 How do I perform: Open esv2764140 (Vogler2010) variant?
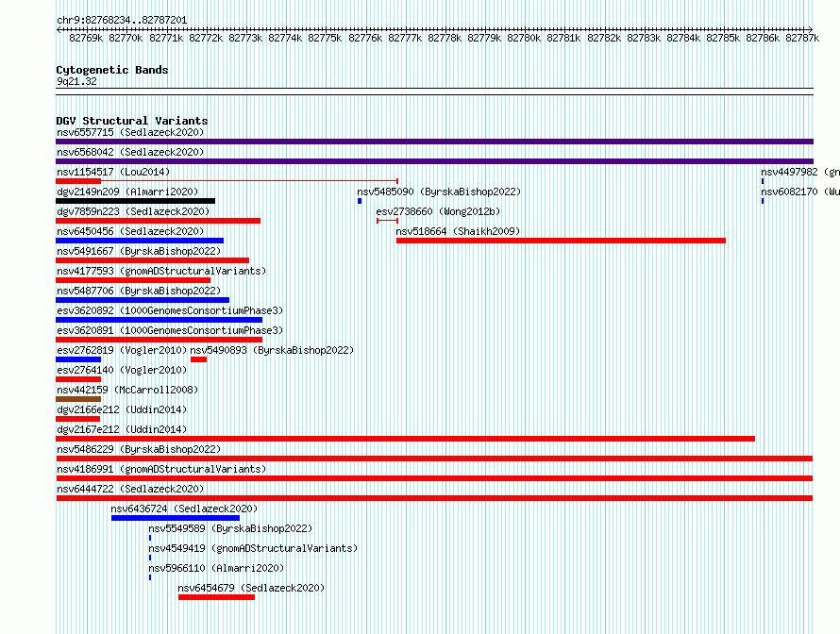(x=122, y=370)
